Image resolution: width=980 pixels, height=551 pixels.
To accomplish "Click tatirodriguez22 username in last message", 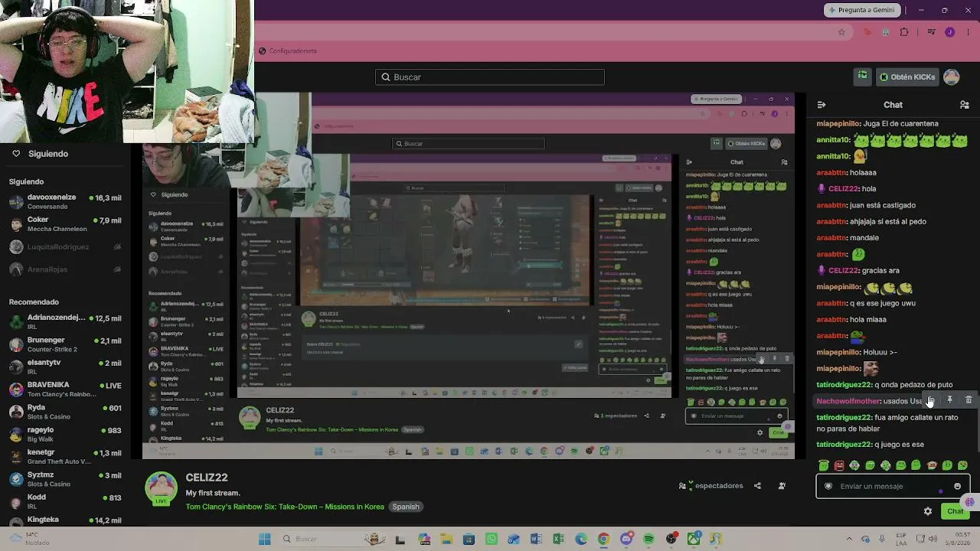I will pyautogui.click(x=844, y=445).
